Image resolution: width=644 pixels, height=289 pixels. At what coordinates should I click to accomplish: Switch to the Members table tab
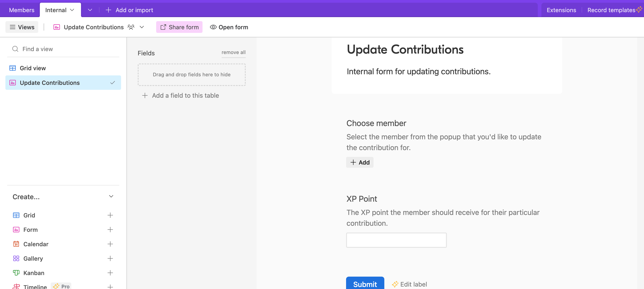(x=22, y=10)
